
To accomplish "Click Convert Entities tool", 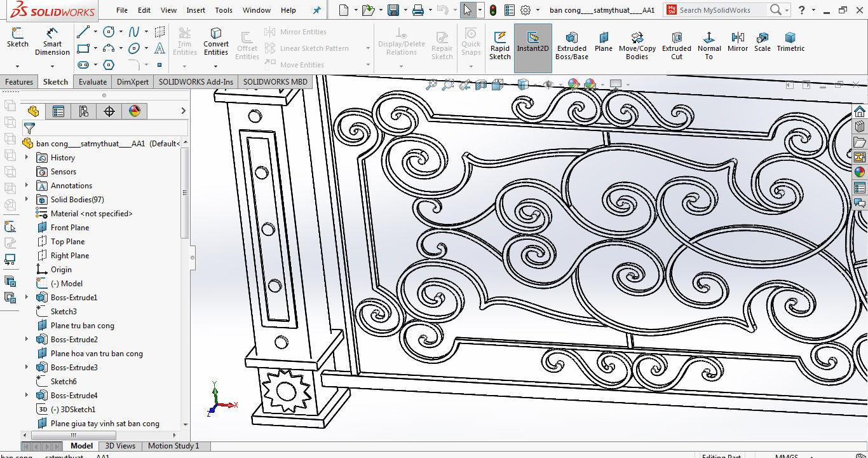I will [216, 41].
